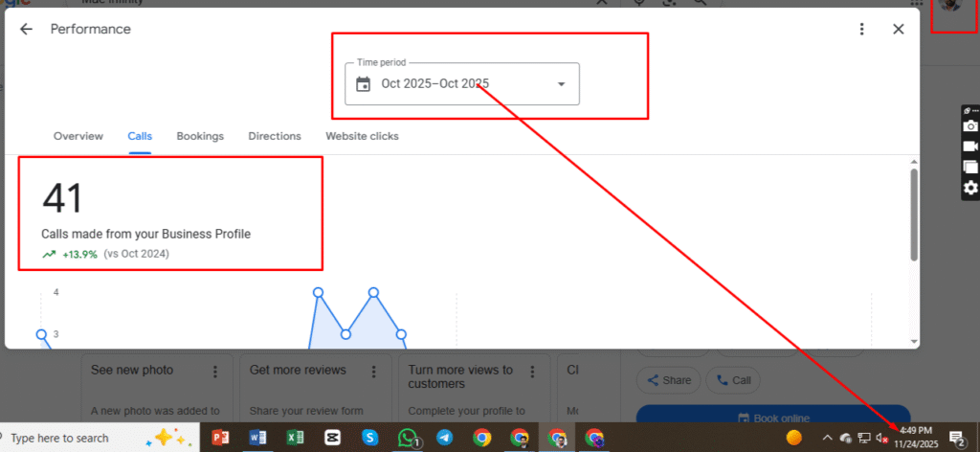980x452 pixels.
Task: Select the chart point at 3 between peaks
Action: [x=345, y=334]
